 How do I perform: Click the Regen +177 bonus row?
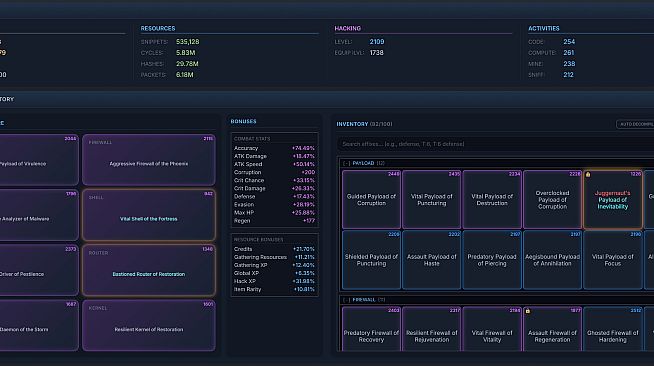pyautogui.click(x=274, y=221)
